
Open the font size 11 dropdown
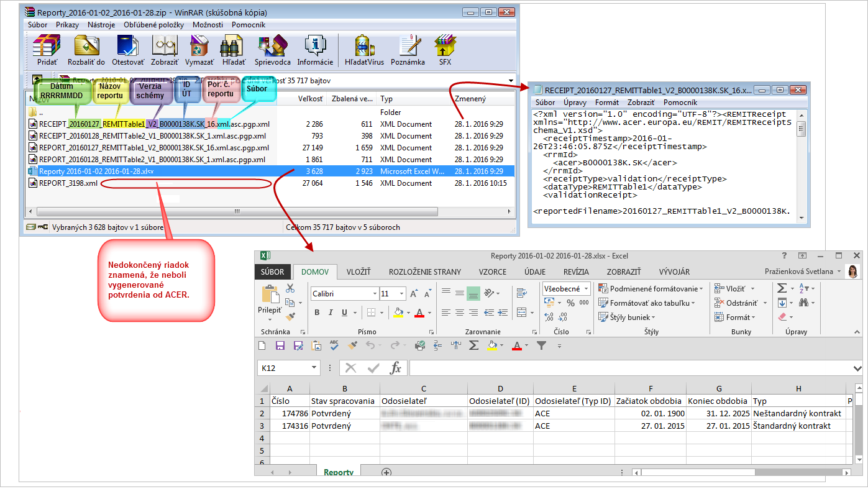click(x=401, y=293)
